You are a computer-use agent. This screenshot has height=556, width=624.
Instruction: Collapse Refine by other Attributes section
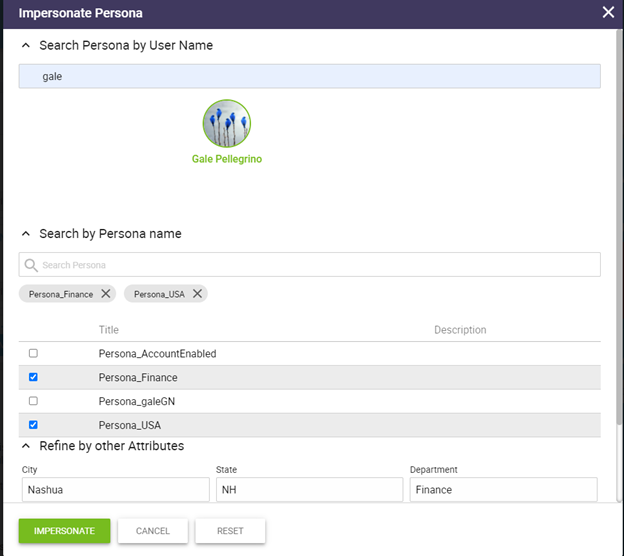(26, 446)
